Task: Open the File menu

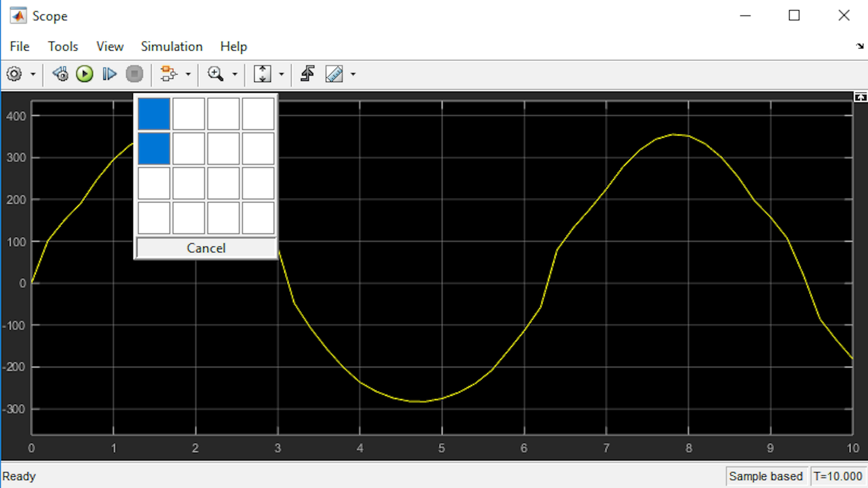Action: [20, 46]
